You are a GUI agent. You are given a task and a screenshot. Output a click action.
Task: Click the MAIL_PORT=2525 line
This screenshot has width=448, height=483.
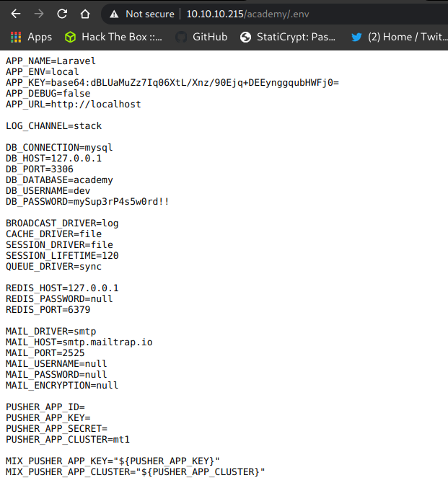[45, 353]
